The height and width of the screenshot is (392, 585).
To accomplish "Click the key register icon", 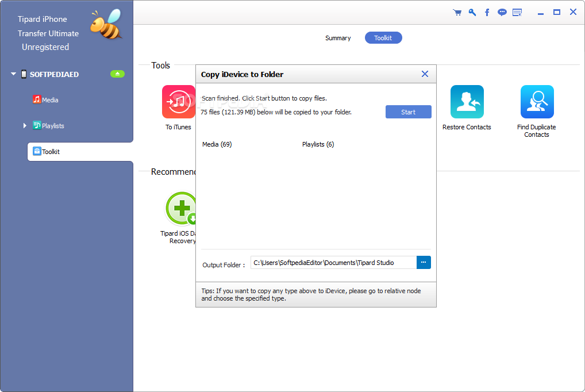I will tap(472, 13).
